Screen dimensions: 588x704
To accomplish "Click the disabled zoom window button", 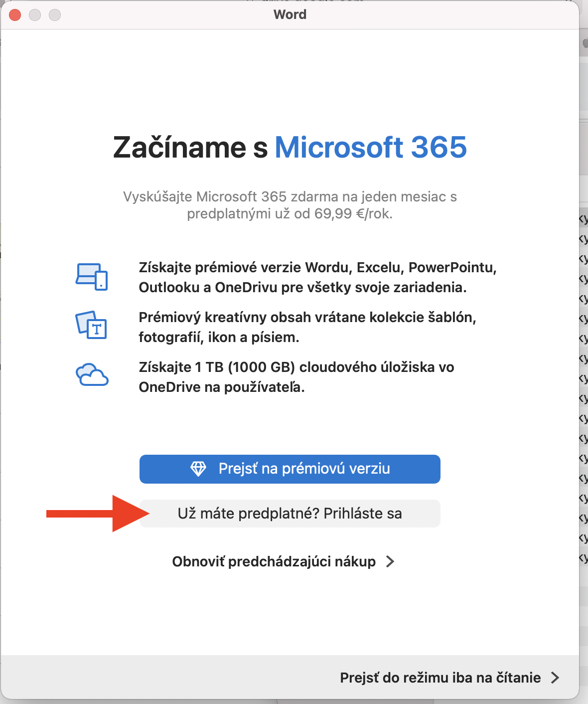I will [55, 15].
